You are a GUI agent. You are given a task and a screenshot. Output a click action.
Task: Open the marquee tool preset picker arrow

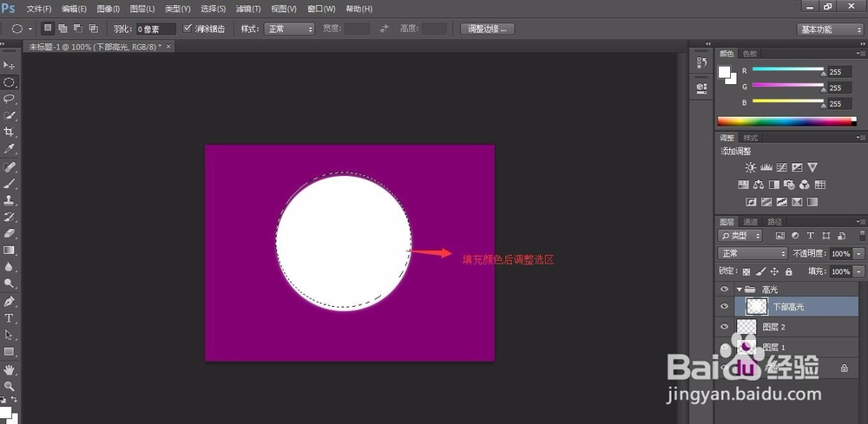[30, 29]
